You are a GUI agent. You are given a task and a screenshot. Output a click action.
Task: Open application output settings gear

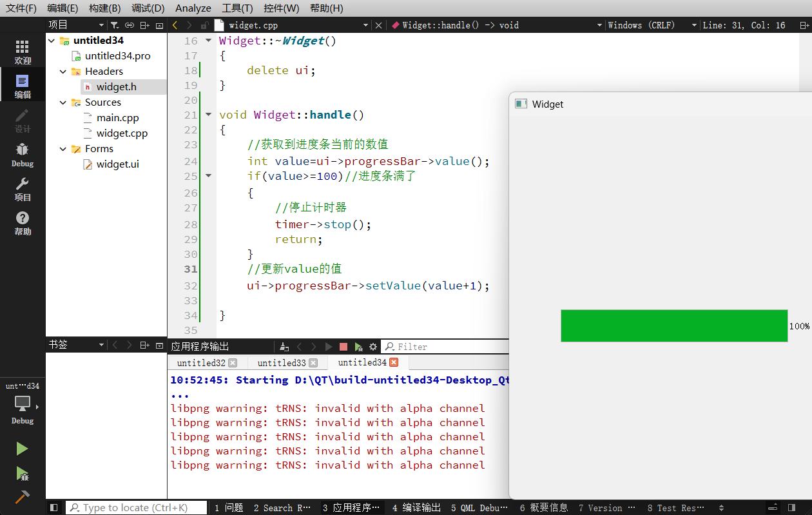click(373, 347)
